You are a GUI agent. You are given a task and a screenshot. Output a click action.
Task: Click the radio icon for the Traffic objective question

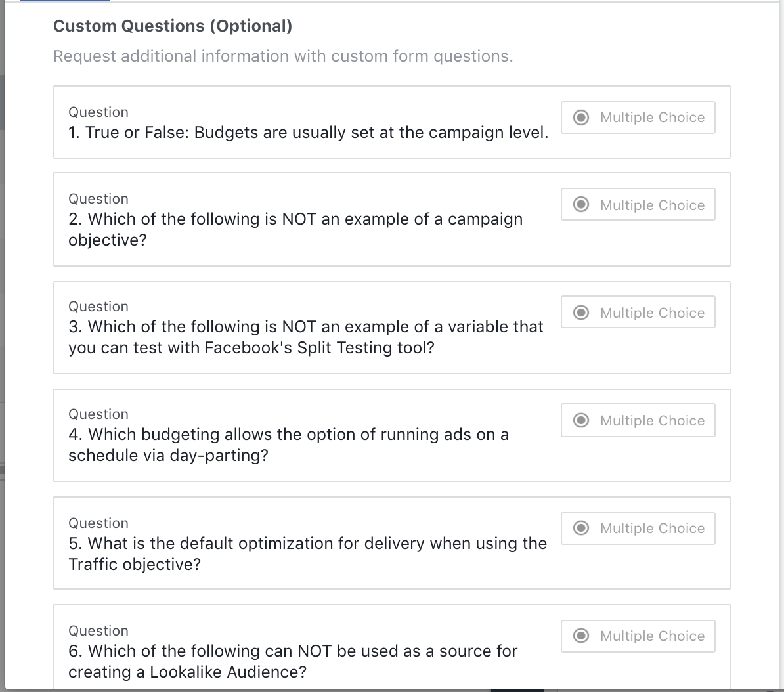click(x=581, y=528)
